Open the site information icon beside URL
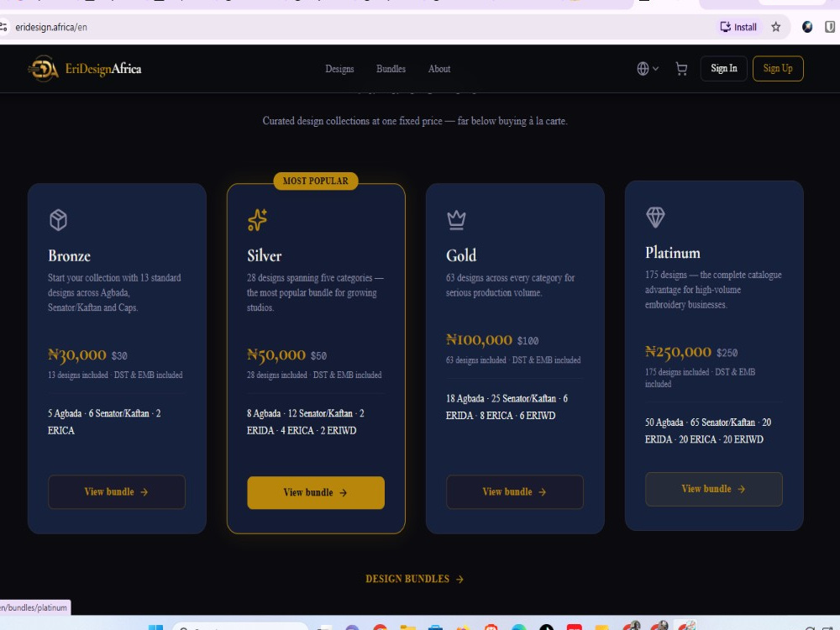The image size is (840, 630). pos(3,27)
